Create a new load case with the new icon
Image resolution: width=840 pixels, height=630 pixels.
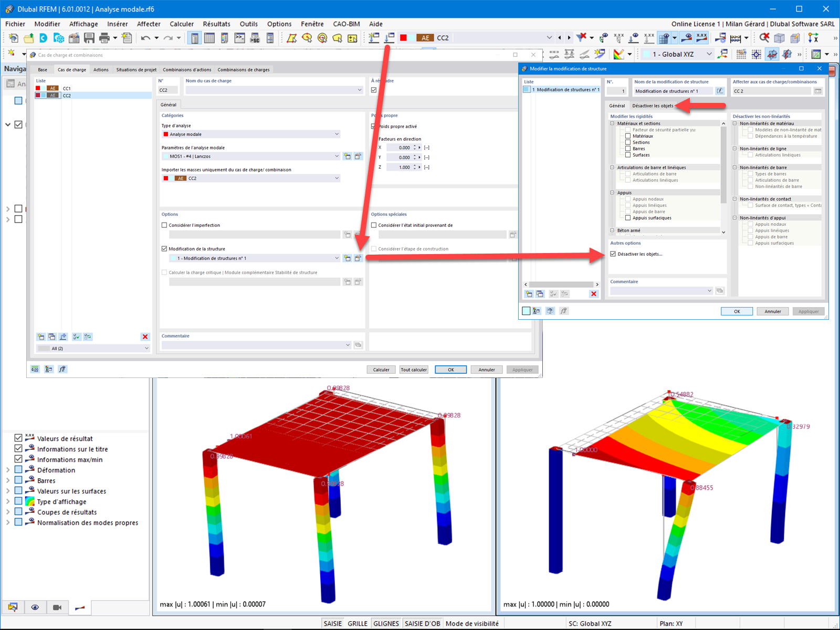pyautogui.click(x=40, y=337)
